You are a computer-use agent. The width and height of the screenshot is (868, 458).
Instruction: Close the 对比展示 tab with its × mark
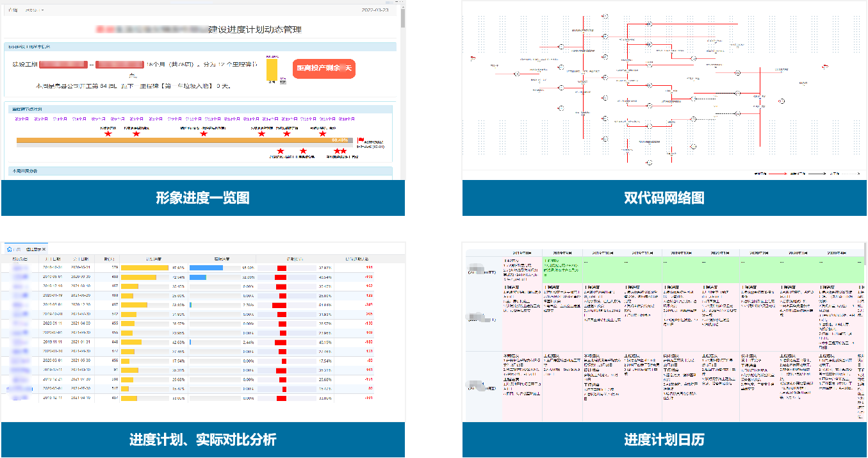[x=43, y=249]
